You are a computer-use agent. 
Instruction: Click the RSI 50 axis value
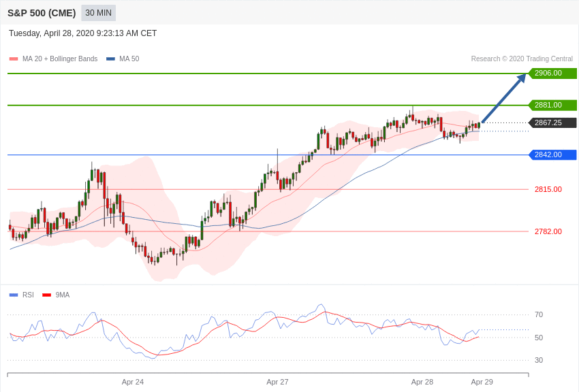pyautogui.click(x=539, y=338)
